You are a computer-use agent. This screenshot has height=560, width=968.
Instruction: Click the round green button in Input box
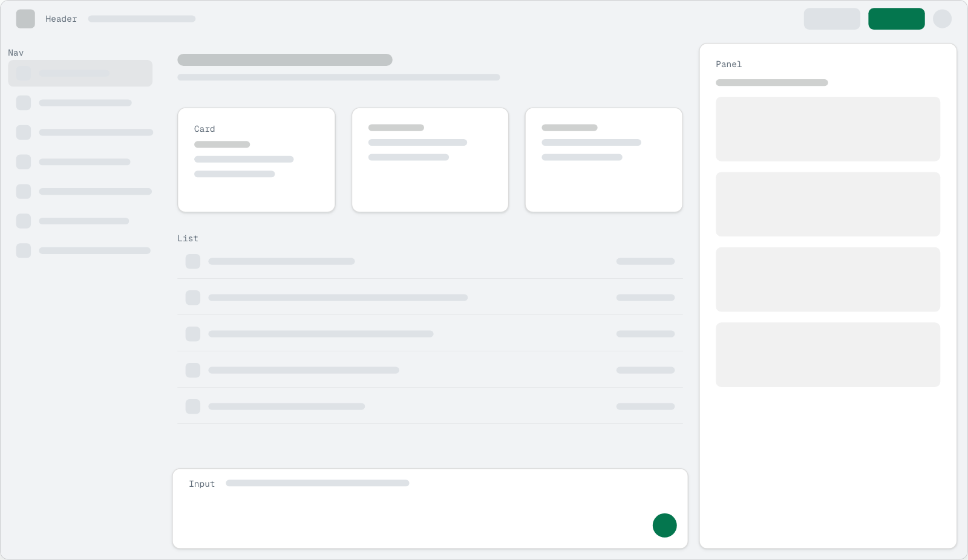click(664, 525)
